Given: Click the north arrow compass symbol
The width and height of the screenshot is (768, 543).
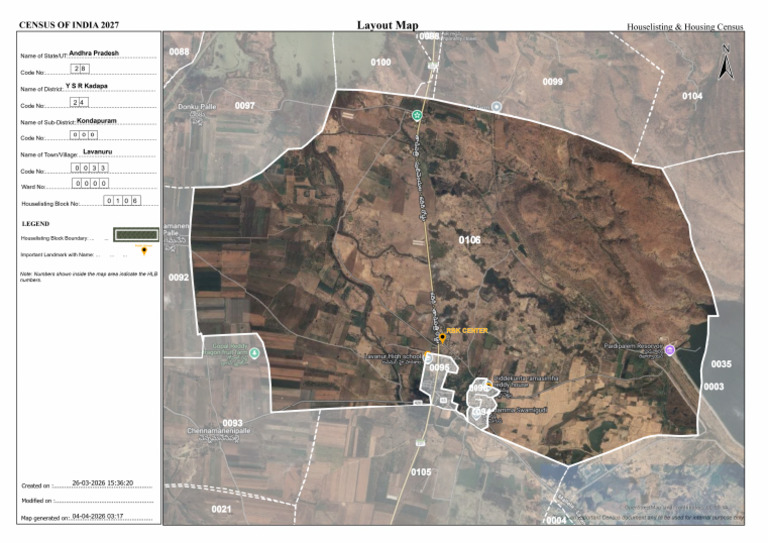Looking at the screenshot, I should pos(725,62).
